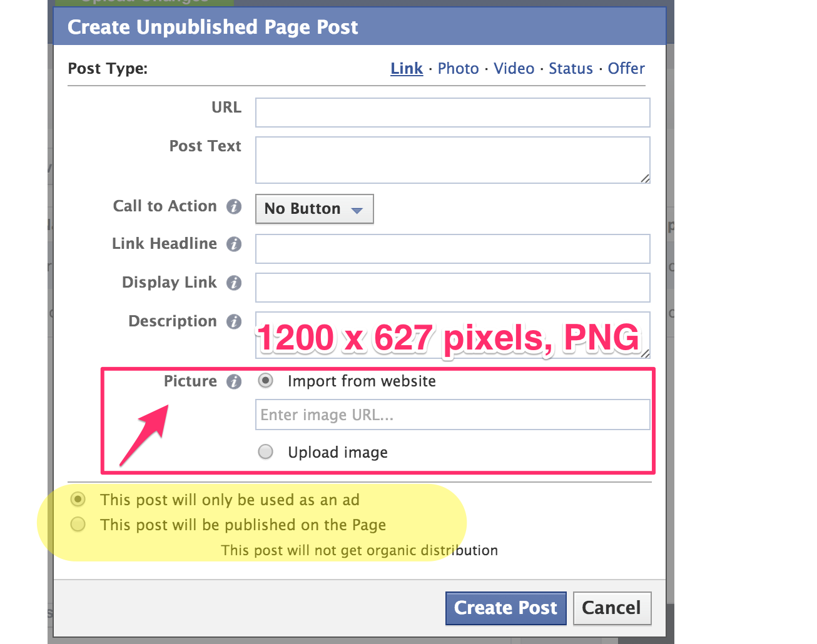Click the Link Headline info icon
817x644 pixels.
(234, 244)
